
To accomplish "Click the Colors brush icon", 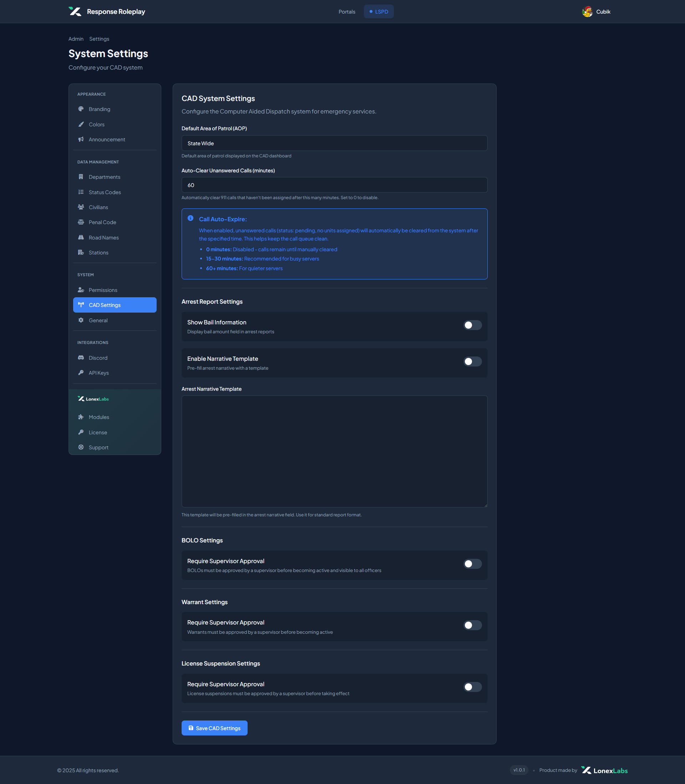I will pyautogui.click(x=81, y=124).
